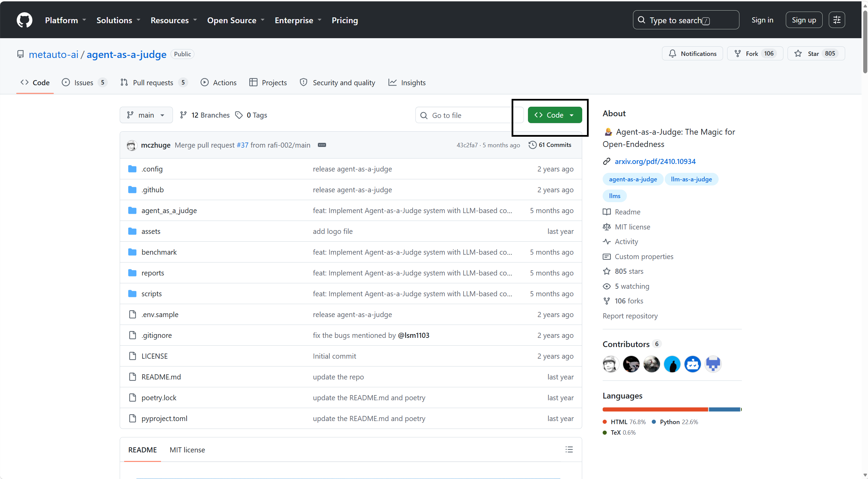Open the blue penguin contributor avatar
Screen dimensions: 868x479
672,364
